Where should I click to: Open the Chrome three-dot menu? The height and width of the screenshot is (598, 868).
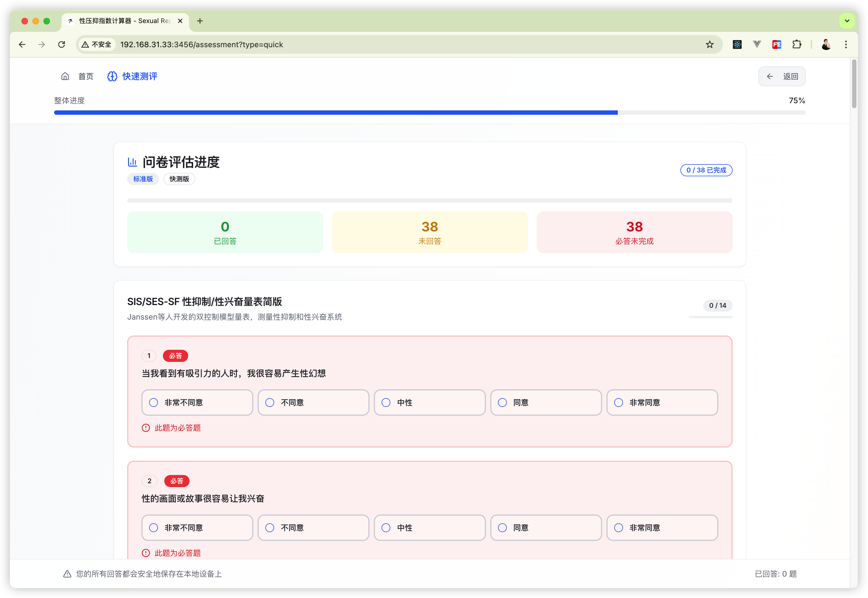pos(846,44)
